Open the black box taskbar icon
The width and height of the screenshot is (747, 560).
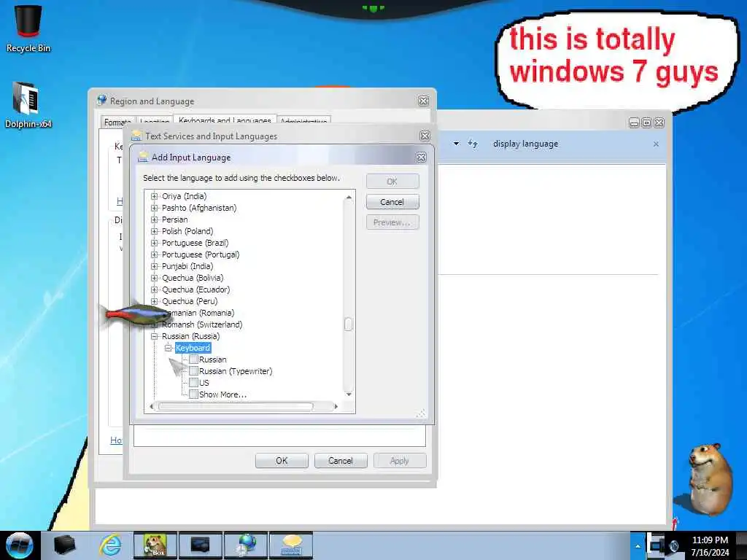[64, 545]
